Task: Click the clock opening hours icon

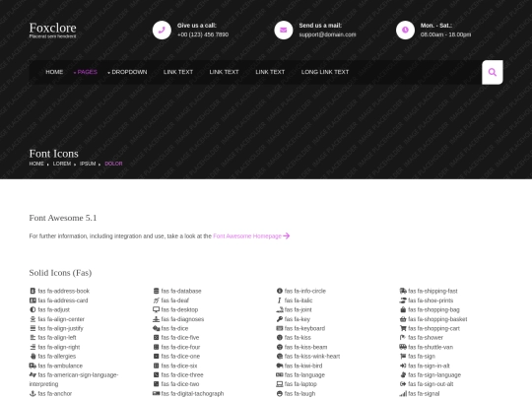Action: click(405, 31)
